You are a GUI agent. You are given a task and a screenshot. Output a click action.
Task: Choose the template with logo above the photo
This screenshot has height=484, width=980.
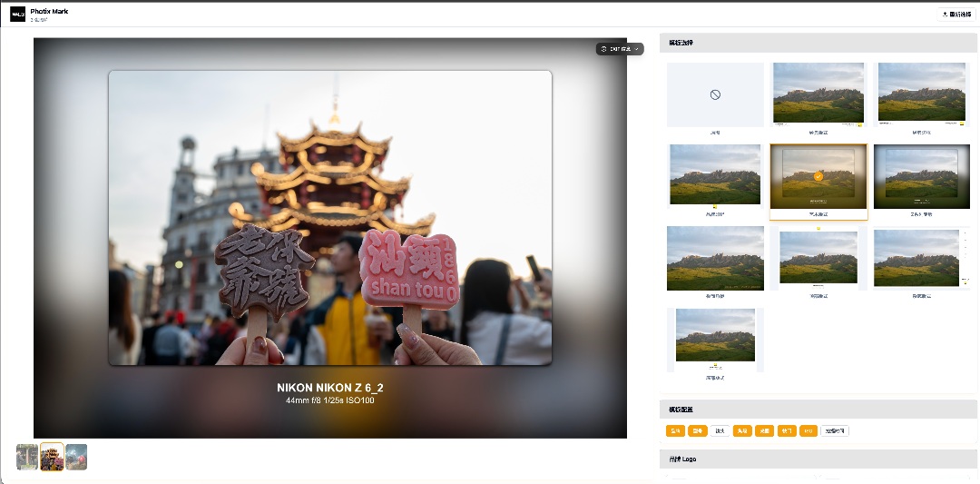coord(818,259)
